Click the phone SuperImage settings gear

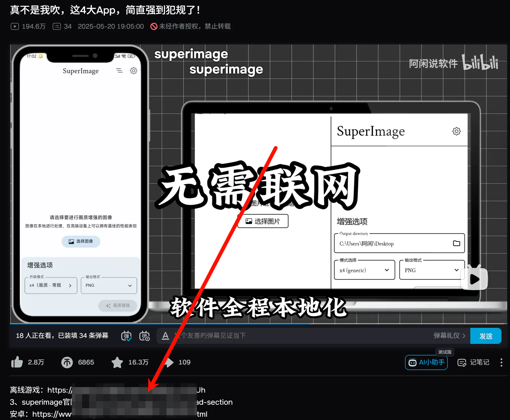pos(133,71)
